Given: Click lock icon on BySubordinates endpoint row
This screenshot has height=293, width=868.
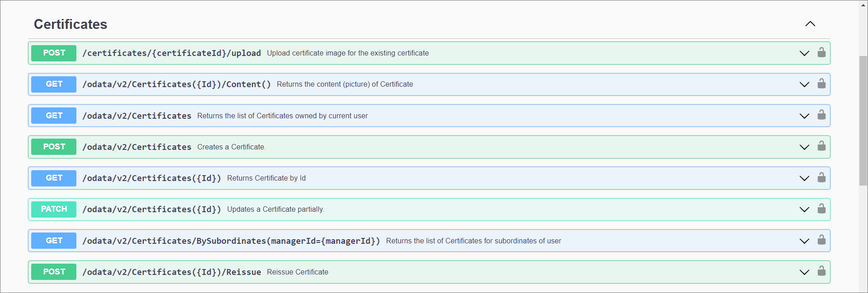Looking at the screenshot, I should click(821, 240).
